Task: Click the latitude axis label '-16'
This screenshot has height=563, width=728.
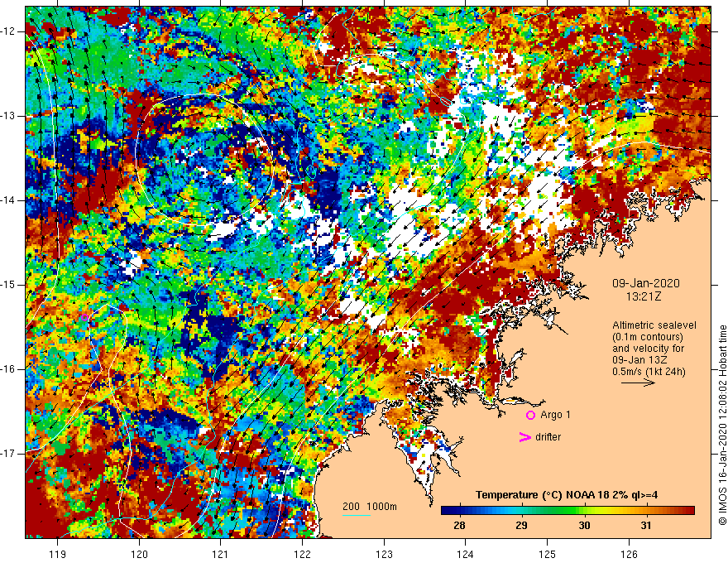Action: click(8, 369)
